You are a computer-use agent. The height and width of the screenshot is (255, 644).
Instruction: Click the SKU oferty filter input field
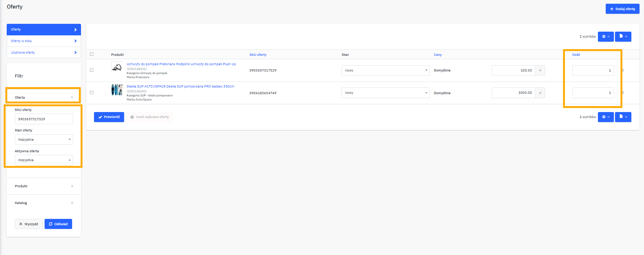coord(44,119)
